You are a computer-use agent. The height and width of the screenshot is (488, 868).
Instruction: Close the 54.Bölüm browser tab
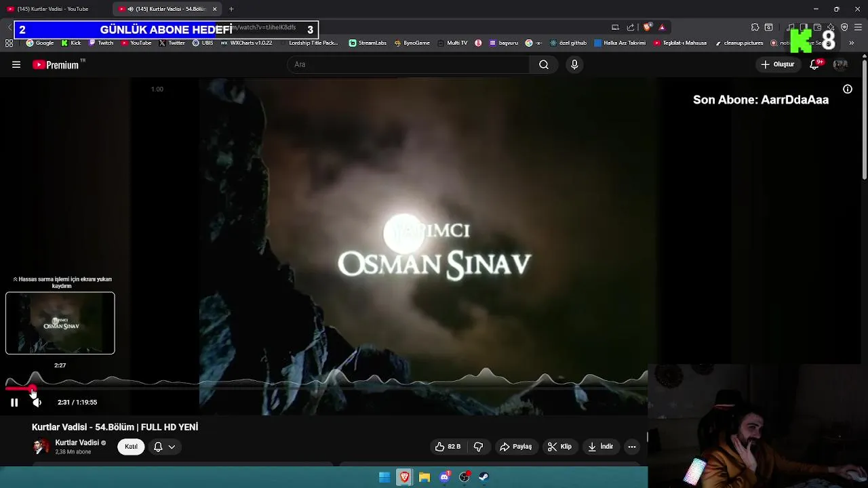tap(215, 9)
